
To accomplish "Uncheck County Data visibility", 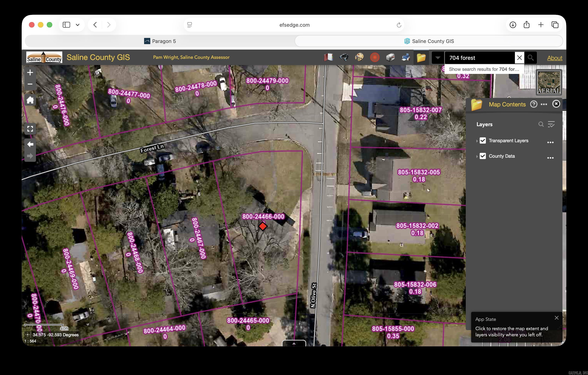I will (483, 156).
